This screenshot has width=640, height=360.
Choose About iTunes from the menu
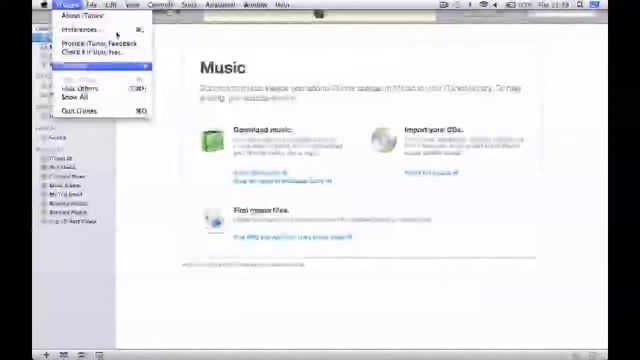click(82, 16)
